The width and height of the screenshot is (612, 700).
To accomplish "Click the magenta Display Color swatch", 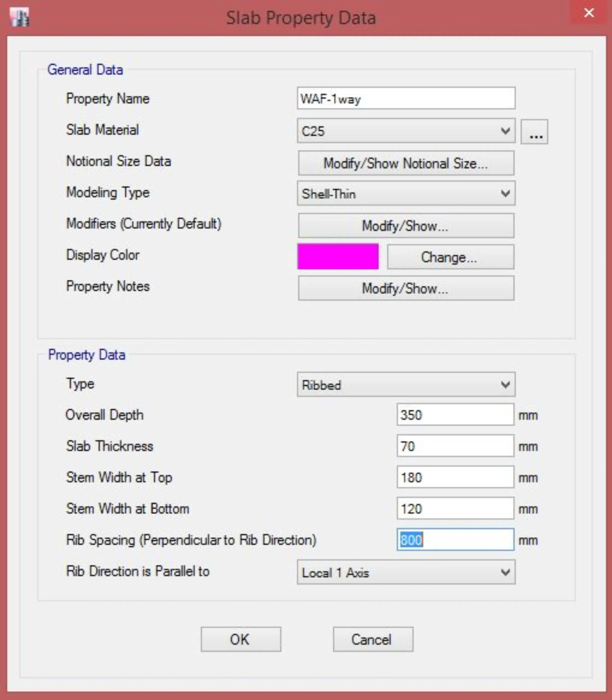I will pos(338,257).
